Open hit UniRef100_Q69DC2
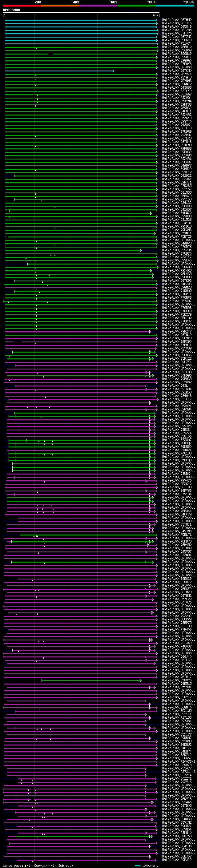 [x=177, y=108]
